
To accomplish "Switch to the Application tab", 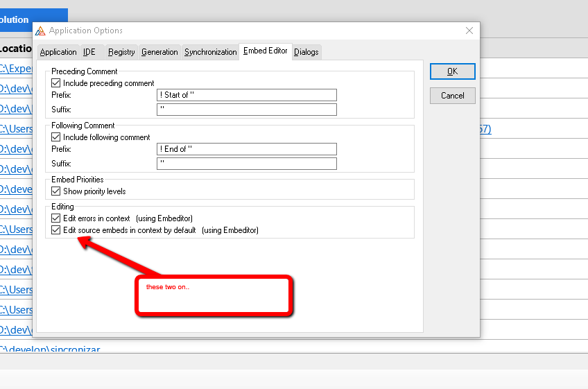I will tap(58, 52).
